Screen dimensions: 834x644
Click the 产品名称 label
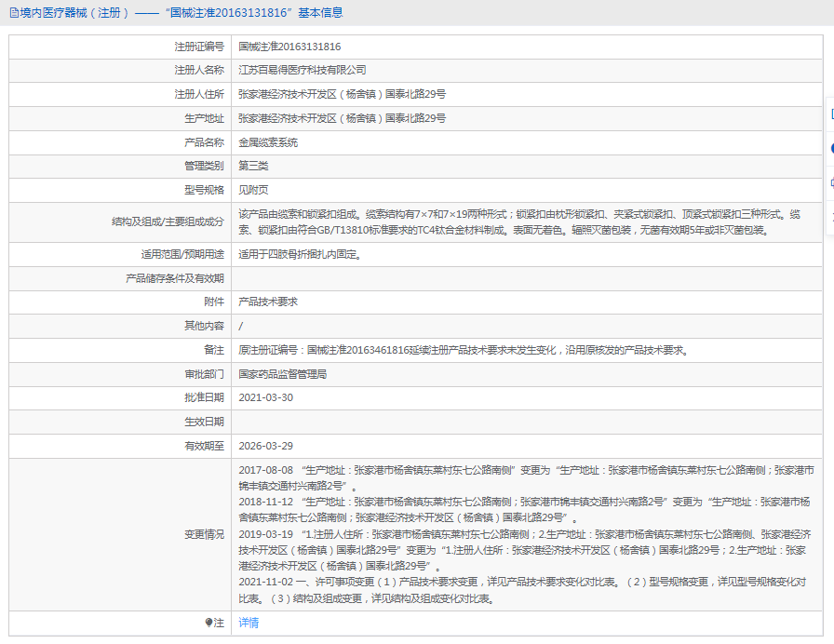pos(204,142)
